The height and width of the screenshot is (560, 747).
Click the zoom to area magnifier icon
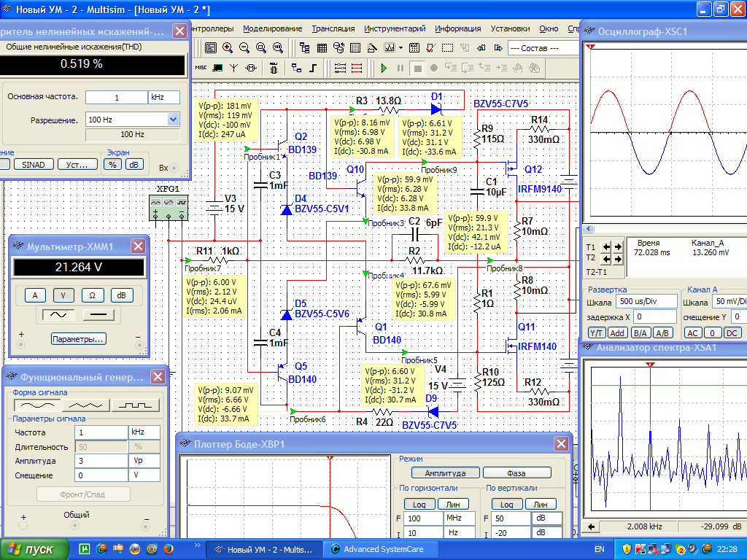pos(260,47)
